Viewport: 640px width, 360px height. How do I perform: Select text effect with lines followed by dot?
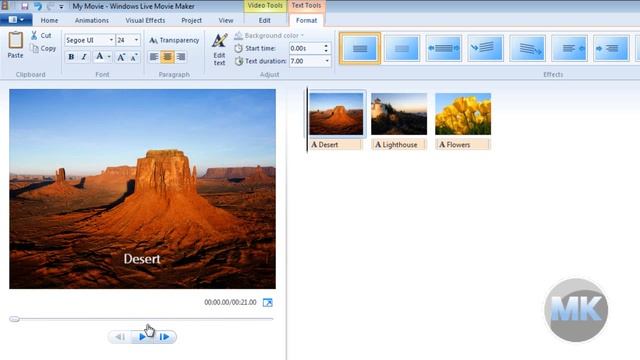(569, 48)
